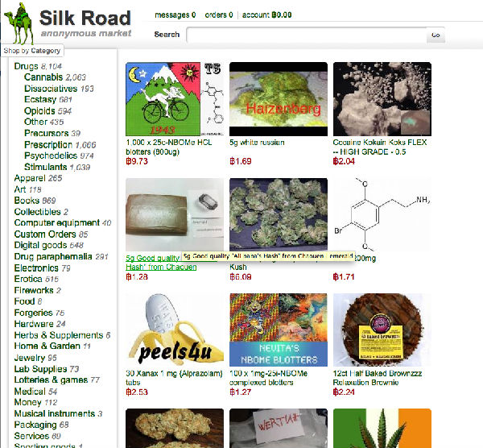This screenshot has height=448, width=483.
Task: Open the peels4u banana thumbnail
Action: pos(175,330)
